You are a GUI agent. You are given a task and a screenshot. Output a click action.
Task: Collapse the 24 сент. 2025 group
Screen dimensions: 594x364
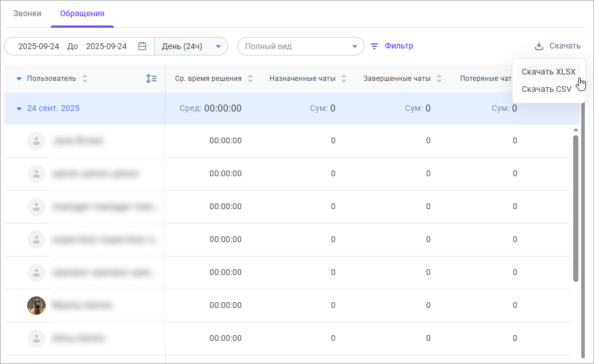18,109
